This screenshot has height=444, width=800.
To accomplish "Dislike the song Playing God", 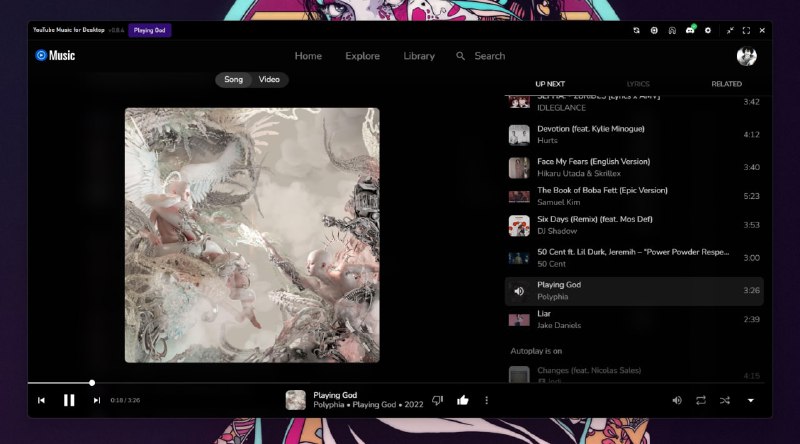I will (x=437, y=400).
